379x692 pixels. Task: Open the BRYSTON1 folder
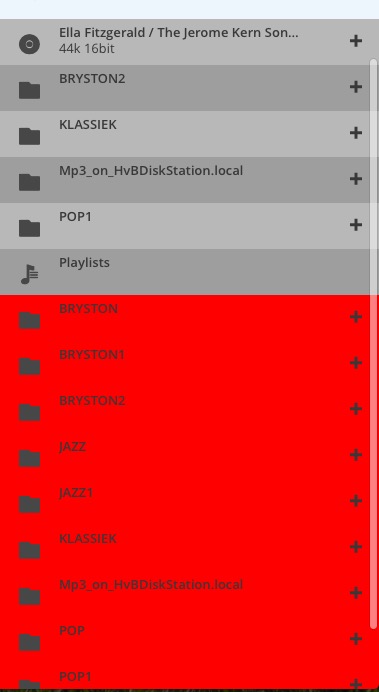(x=185, y=364)
